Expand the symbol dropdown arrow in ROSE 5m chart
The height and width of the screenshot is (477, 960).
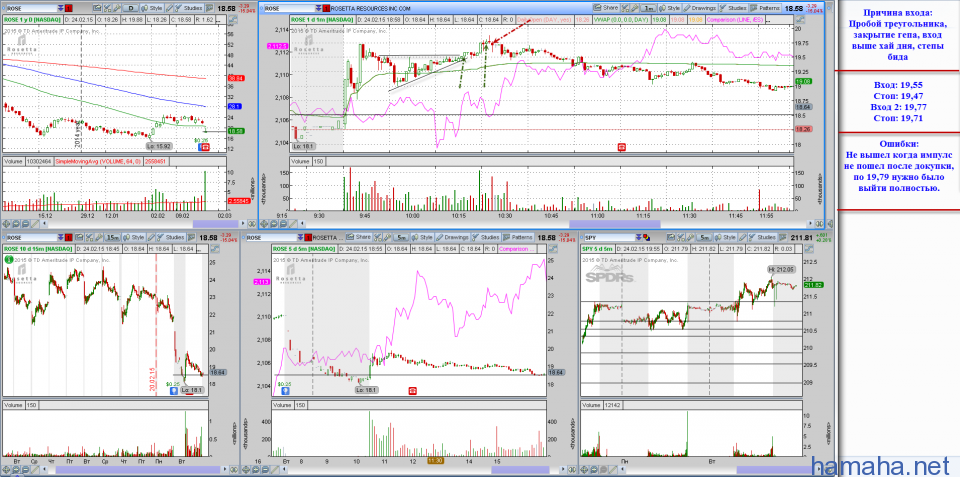tap(300, 237)
